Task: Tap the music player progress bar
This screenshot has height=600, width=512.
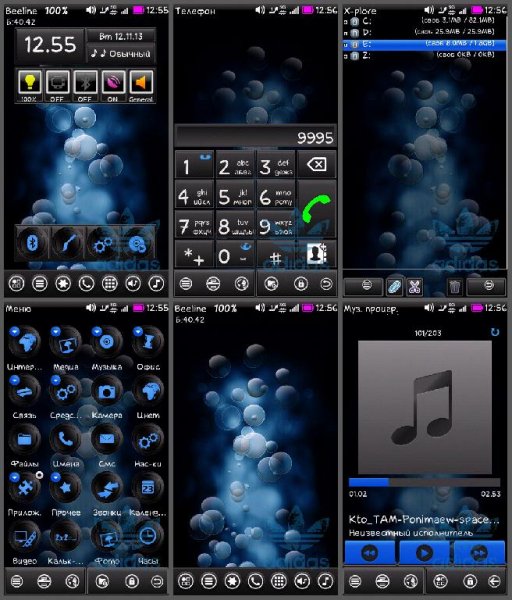Action: pos(424,482)
